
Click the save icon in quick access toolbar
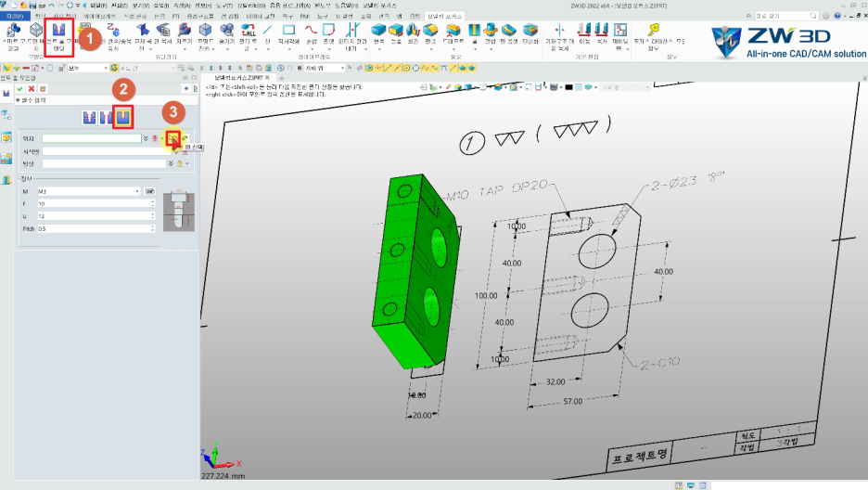[x=32, y=5]
